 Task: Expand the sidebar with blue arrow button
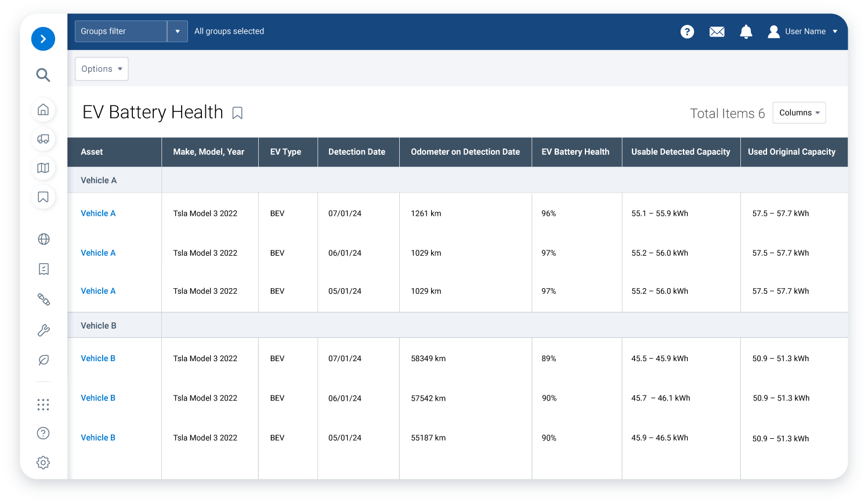pyautogui.click(x=43, y=39)
